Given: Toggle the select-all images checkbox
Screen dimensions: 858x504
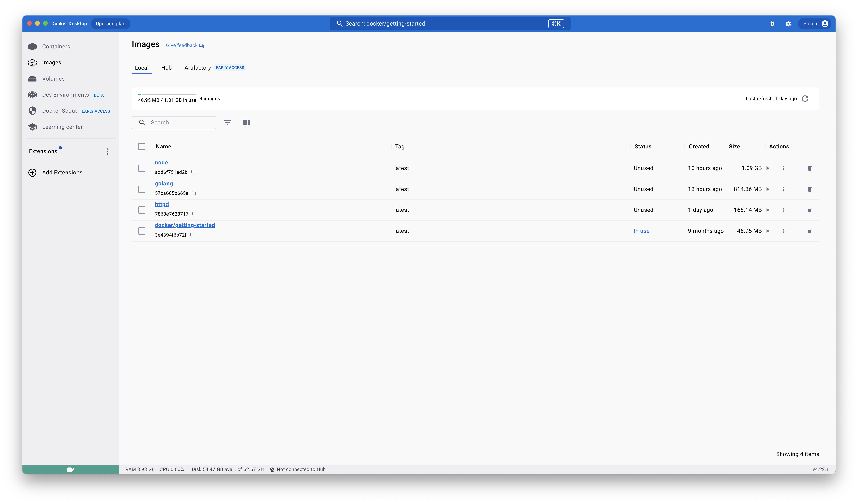Looking at the screenshot, I should pyautogui.click(x=142, y=147).
